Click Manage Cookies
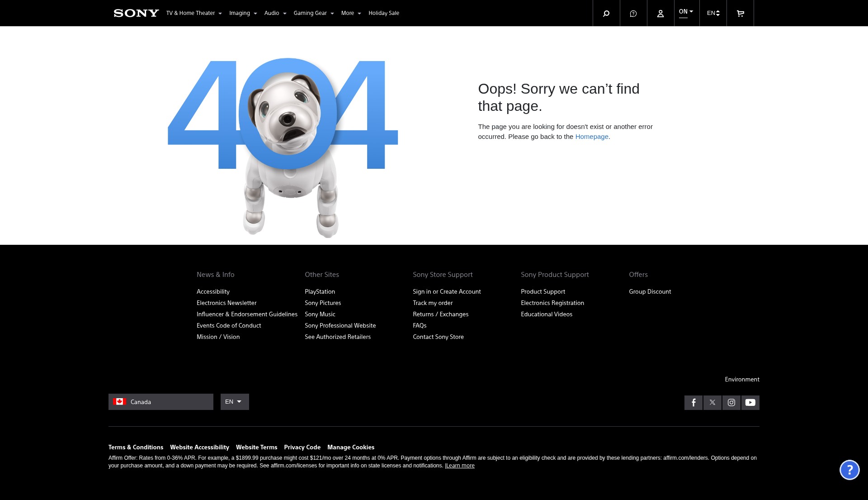This screenshot has height=500, width=868. (x=351, y=448)
